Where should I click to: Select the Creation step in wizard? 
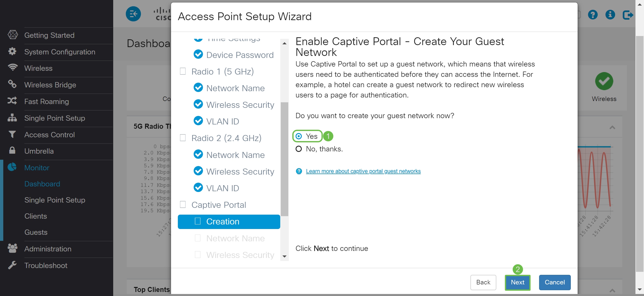(229, 222)
